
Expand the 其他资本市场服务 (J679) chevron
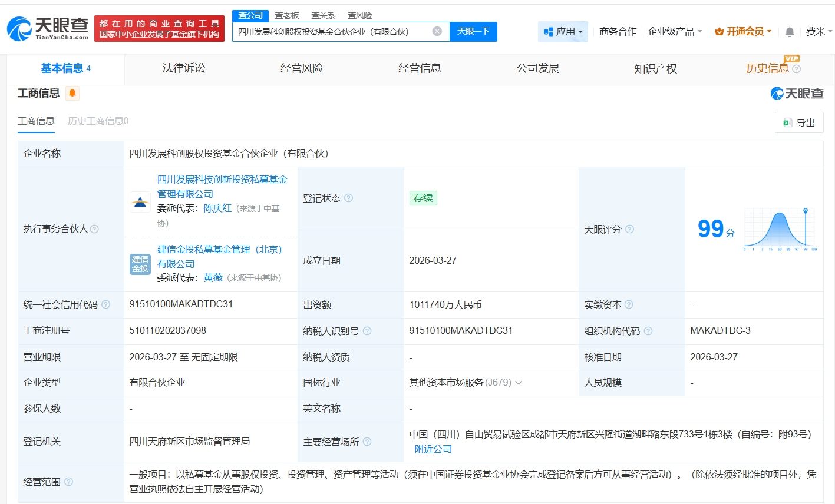pyautogui.click(x=519, y=383)
